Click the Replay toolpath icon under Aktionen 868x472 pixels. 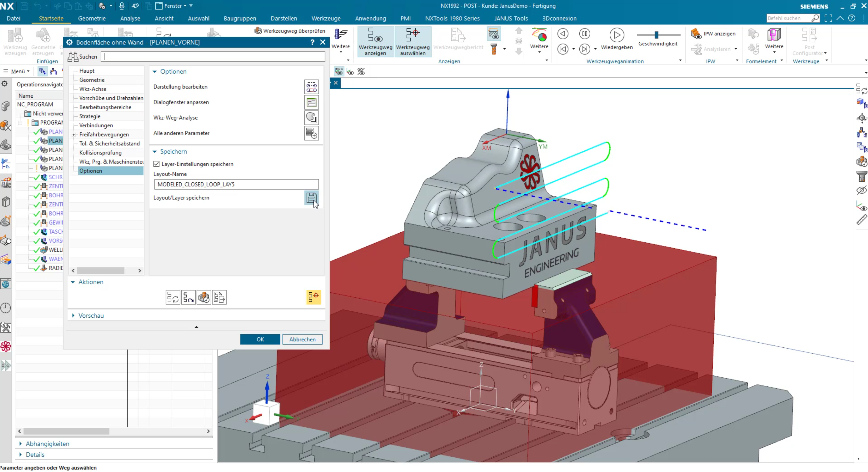(188, 298)
